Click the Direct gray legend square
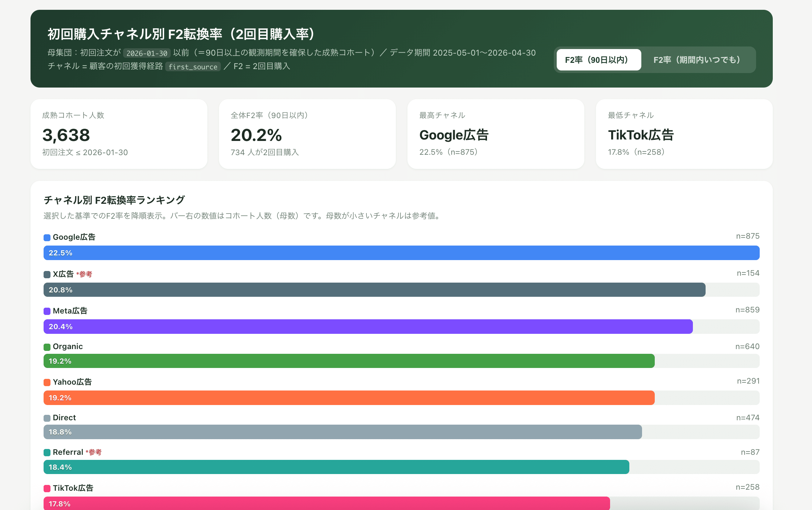Screen dimensions: 812x510 pyautogui.click(x=47, y=418)
